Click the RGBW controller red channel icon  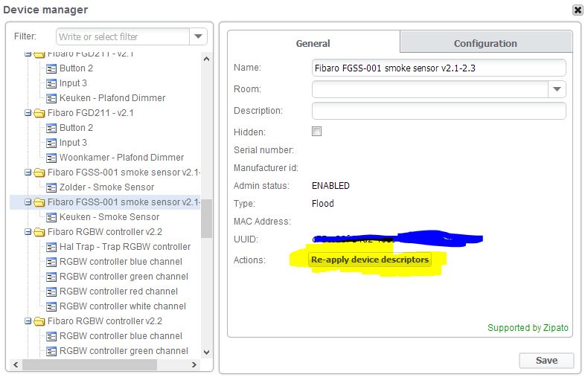point(51,292)
